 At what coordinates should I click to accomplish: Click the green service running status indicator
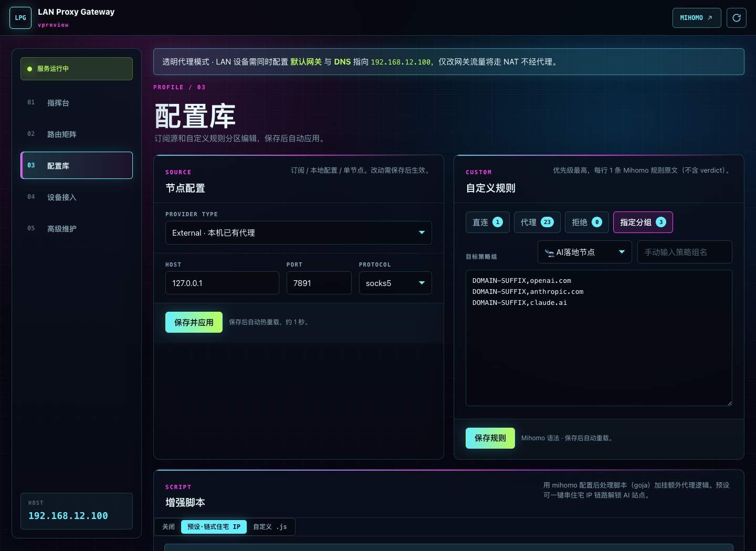click(x=77, y=69)
